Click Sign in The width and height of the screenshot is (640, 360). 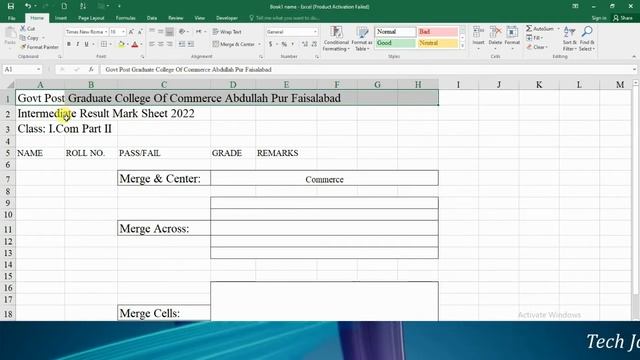(x=598, y=18)
